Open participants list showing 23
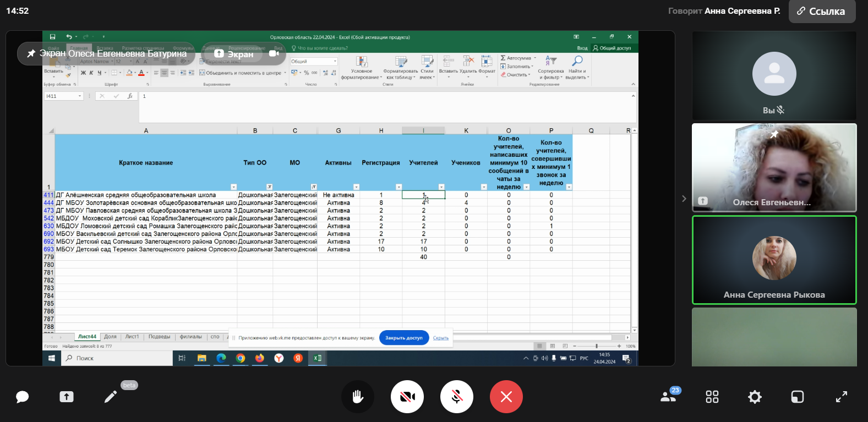This screenshot has width=868, height=422. [669, 396]
